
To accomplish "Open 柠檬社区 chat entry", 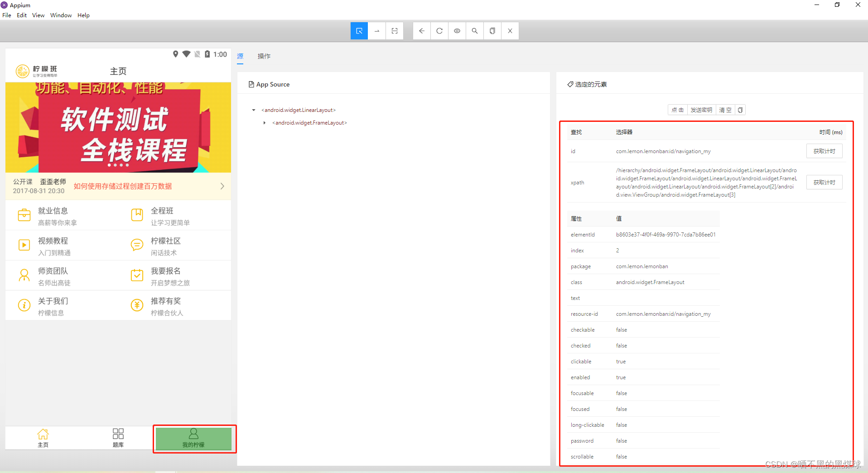I will (x=174, y=246).
